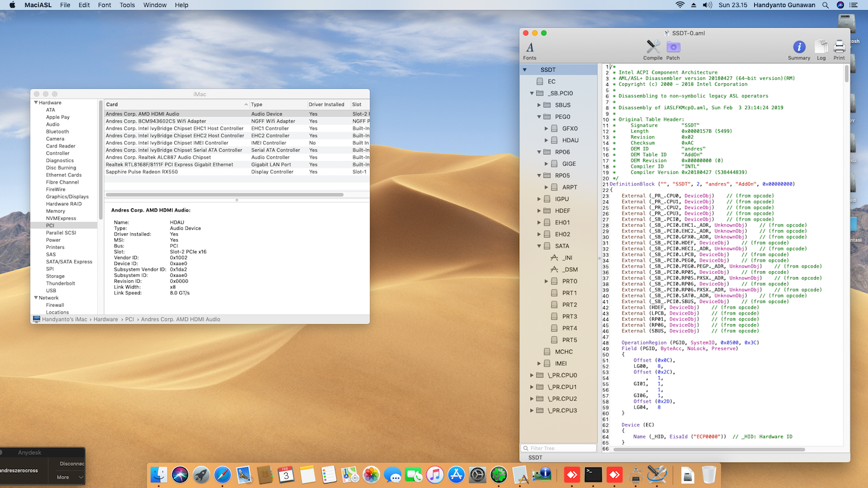Collapse the SATA tree node
868x488 pixels.
(539, 246)
